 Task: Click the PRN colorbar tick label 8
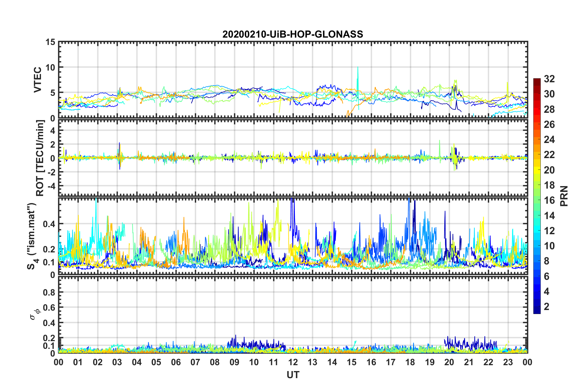[547, 261]
